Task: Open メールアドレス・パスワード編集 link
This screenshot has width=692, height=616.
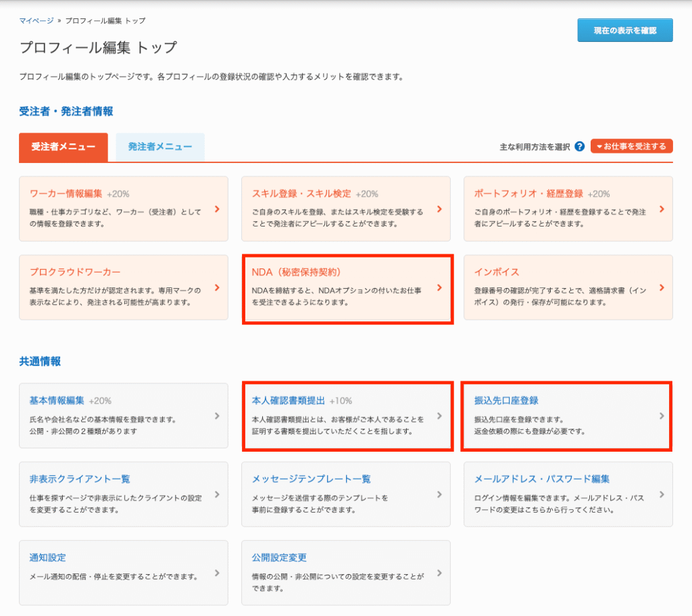Action: pos(542,479)
